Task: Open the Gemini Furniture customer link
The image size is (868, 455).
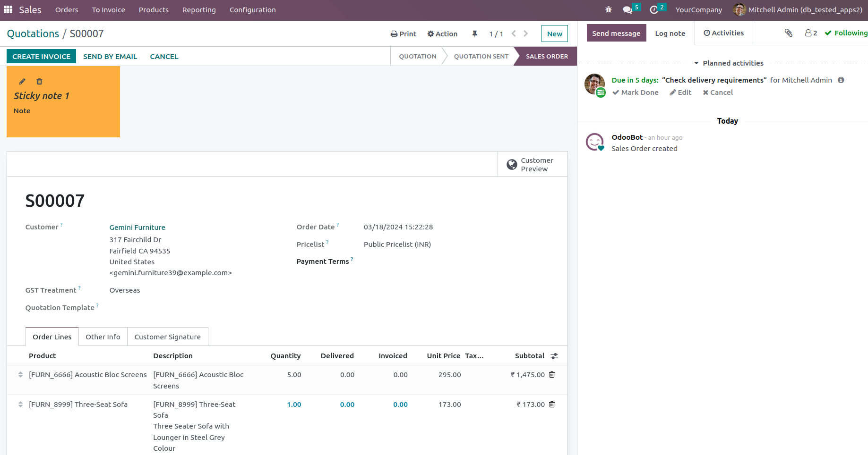Action: pos(138,227)
